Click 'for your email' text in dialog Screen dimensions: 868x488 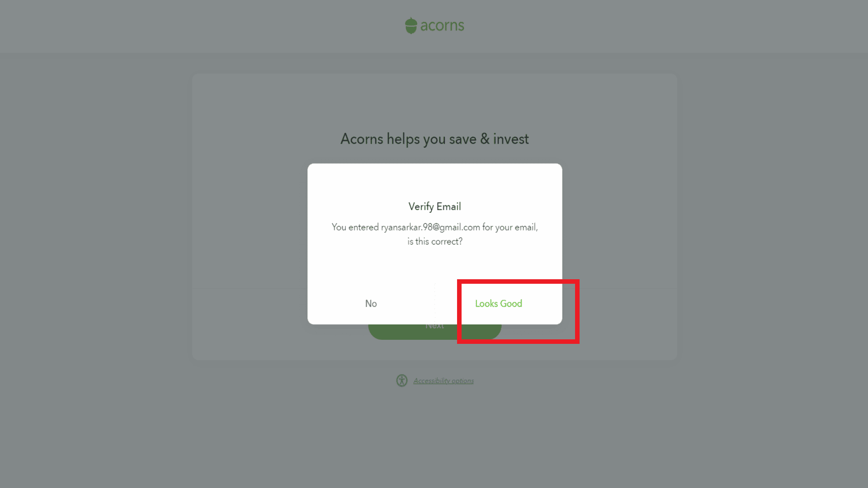pyautogui.click(x=509, y=227)
